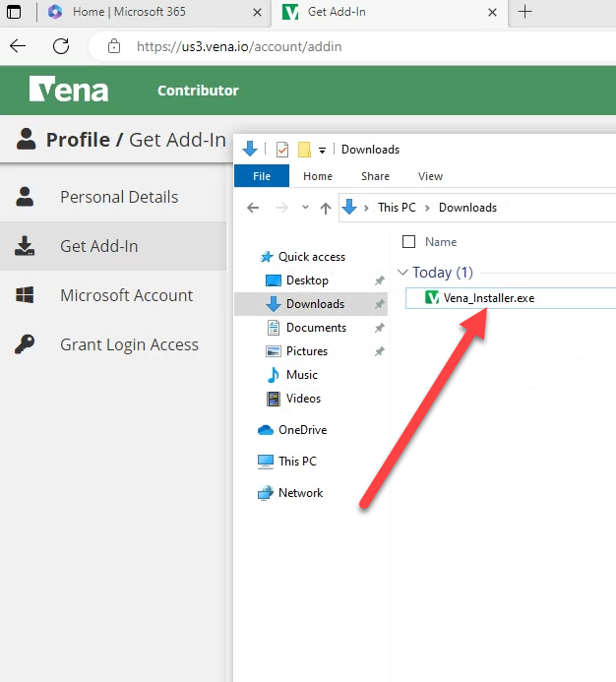Image resolution: width=616 pixels, height=682 pixels.
Task: Click the Properties quick access icon in Explorer
Action: coord(282,150)
